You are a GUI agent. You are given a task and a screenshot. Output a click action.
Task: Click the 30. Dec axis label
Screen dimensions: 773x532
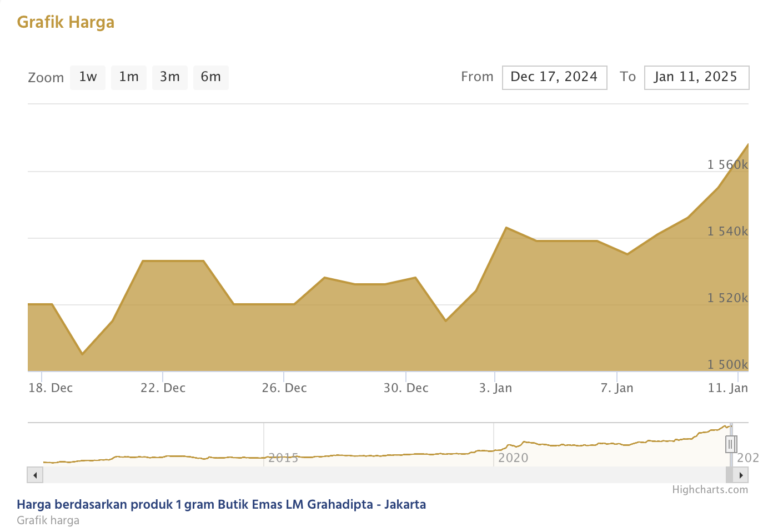406,388
